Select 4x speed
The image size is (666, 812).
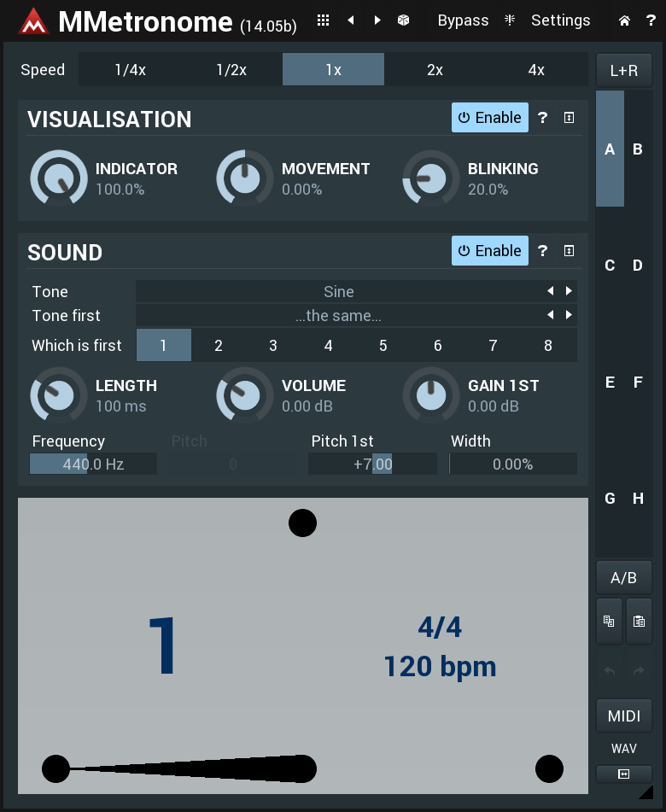[536, 69]
